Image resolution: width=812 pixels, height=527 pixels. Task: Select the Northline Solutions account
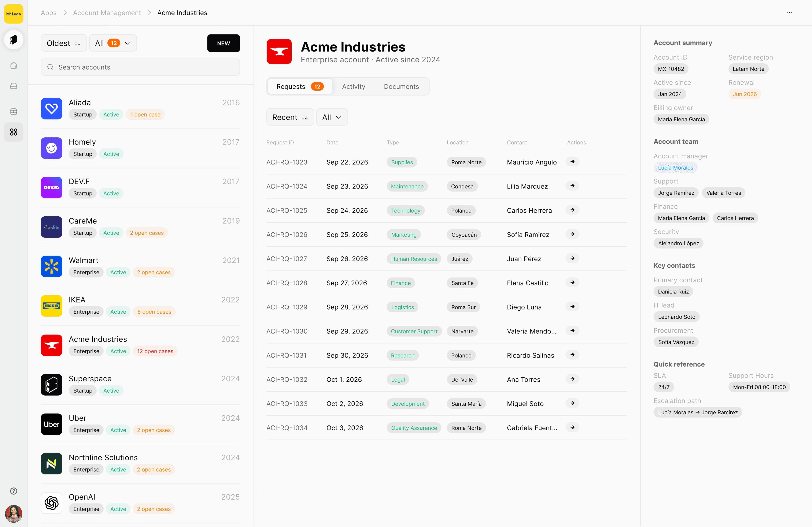[x=140, y=464]
